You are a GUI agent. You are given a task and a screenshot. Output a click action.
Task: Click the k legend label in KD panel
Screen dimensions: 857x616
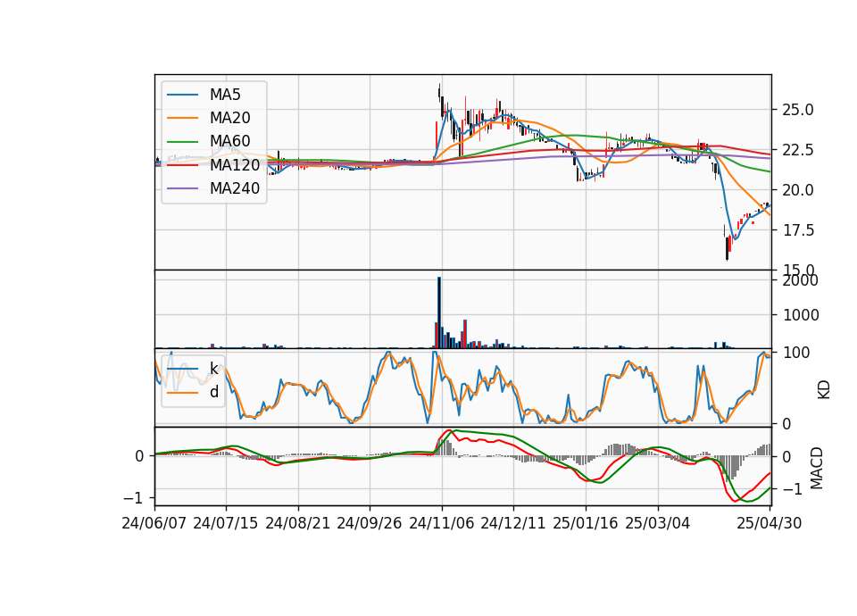213,369
